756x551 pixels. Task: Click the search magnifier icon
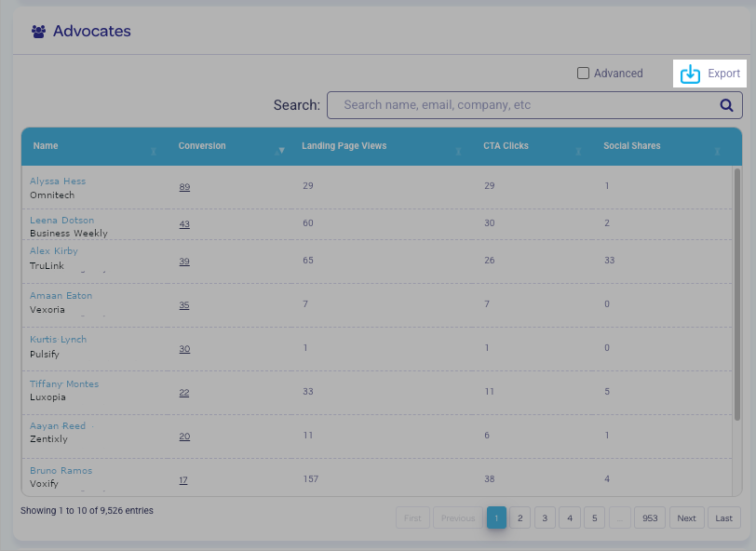[x=726, y=105]
